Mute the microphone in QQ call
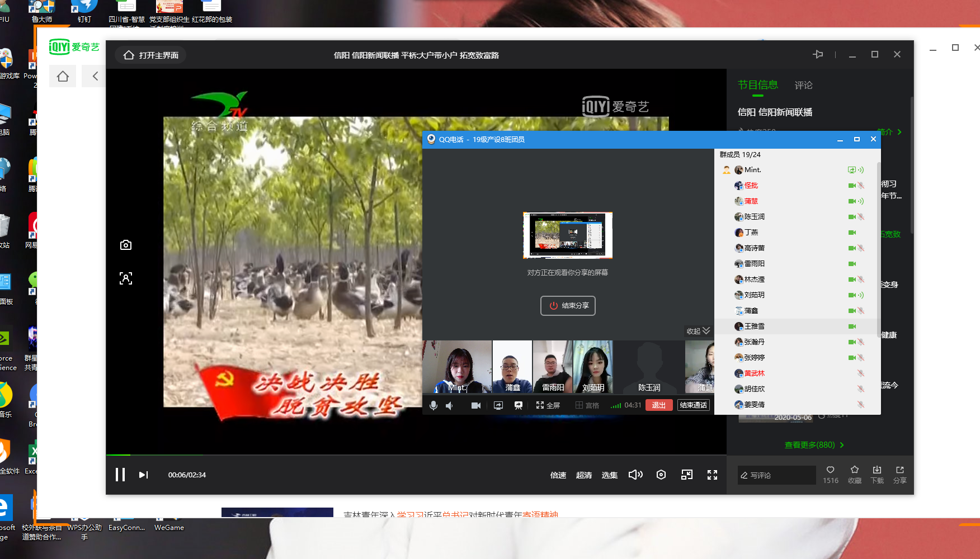The height and width of the screenshot is (559, 980). coord(434,405)
